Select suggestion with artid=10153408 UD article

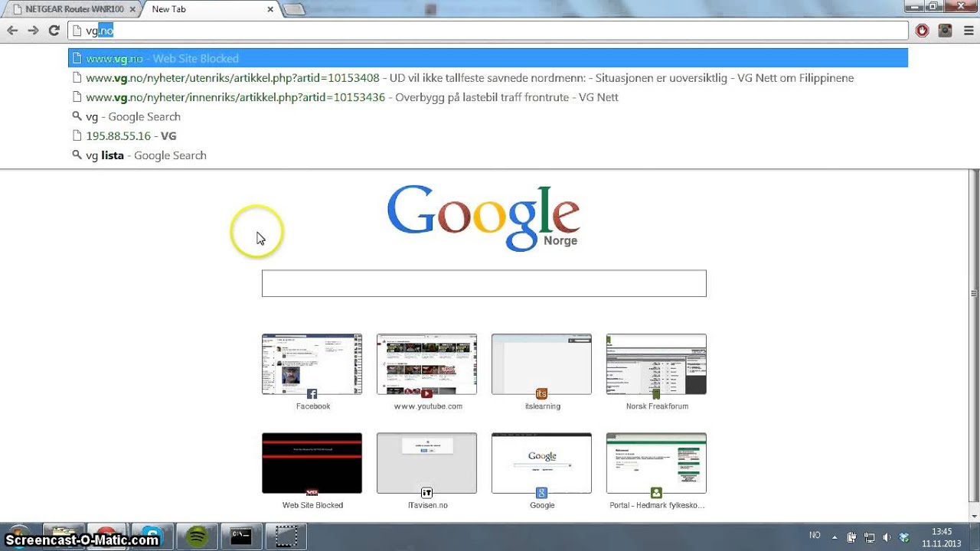pos(488,78)
